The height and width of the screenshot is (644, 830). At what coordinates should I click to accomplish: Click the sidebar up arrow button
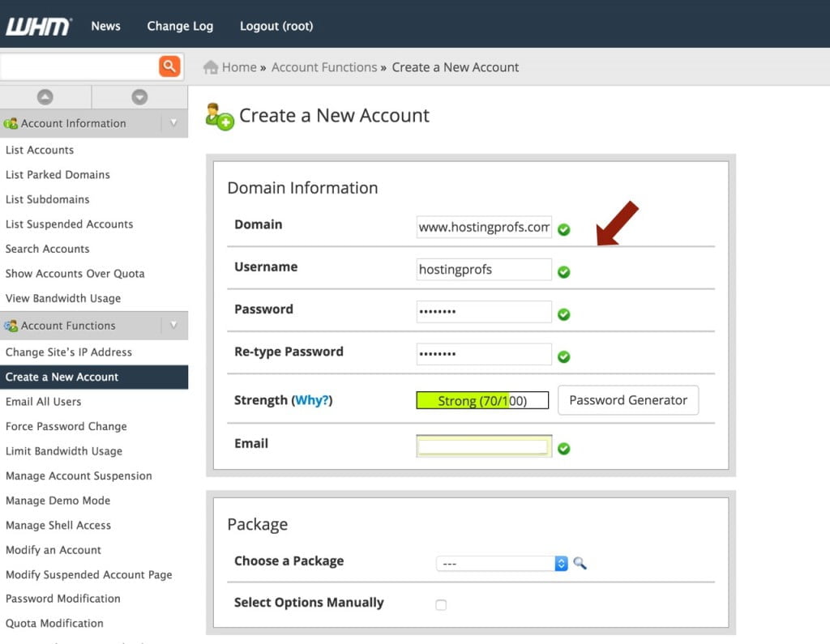(x=45, y=97)
